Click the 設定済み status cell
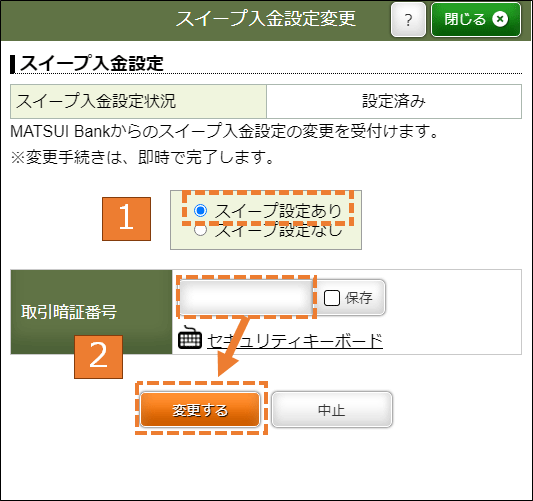 click(394, 101)
